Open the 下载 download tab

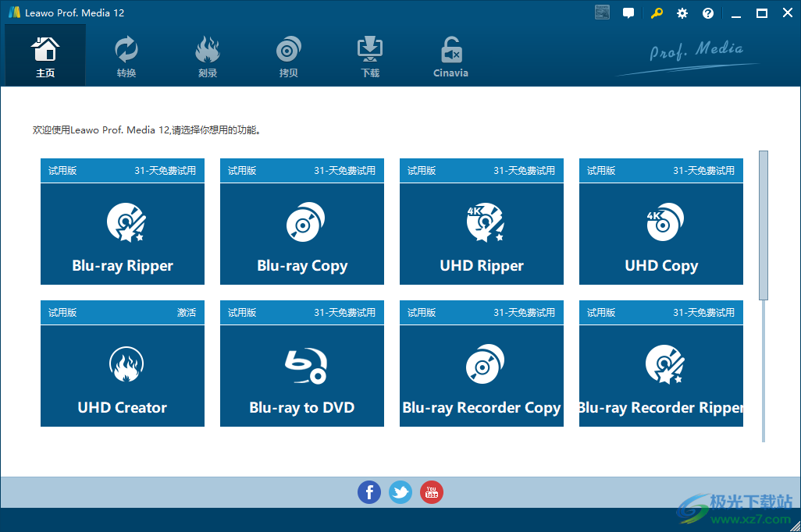click(x=370, y=55)
